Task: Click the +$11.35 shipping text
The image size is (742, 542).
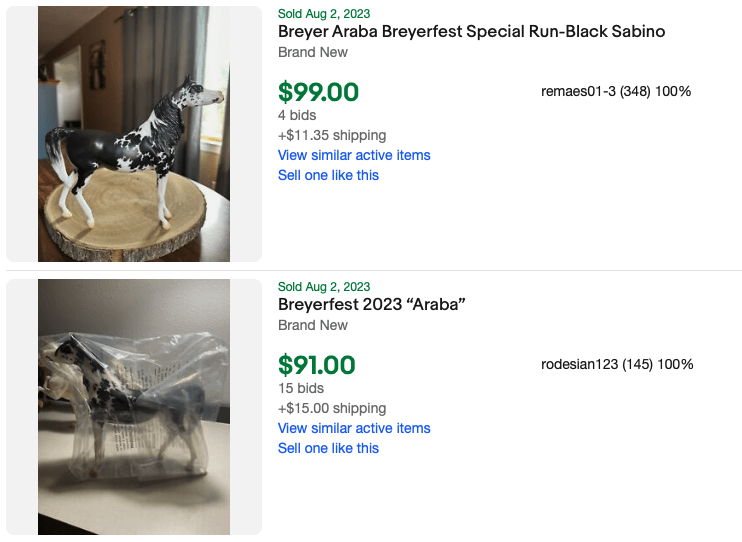Action: [x=332, y=135]
